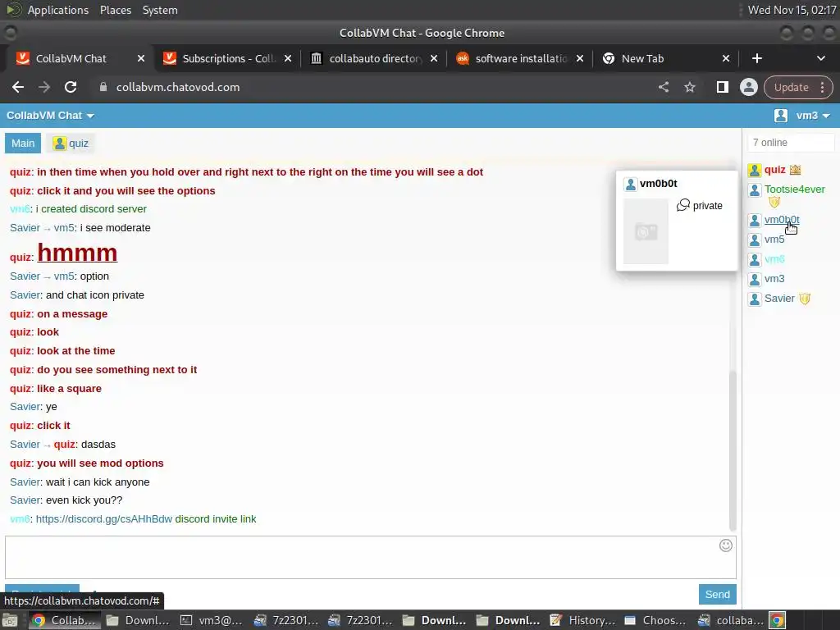
Task: Click vm3 avatar icon in header
Action: 781,116
